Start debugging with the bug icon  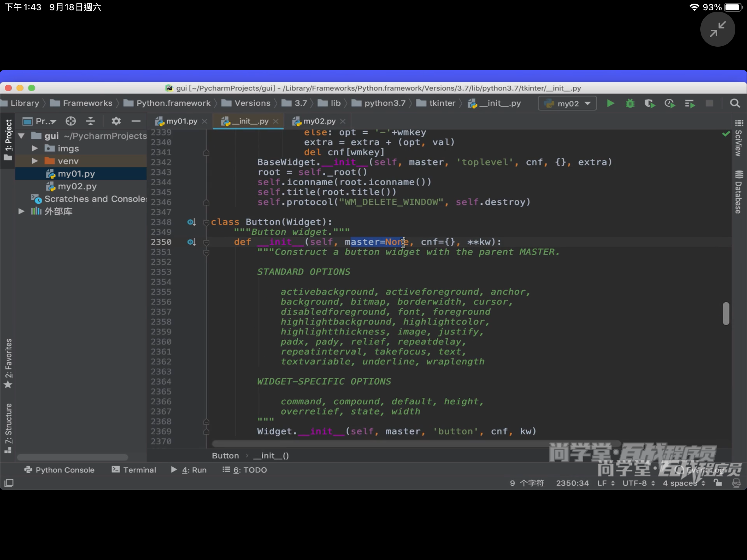[x=630, y=104]
